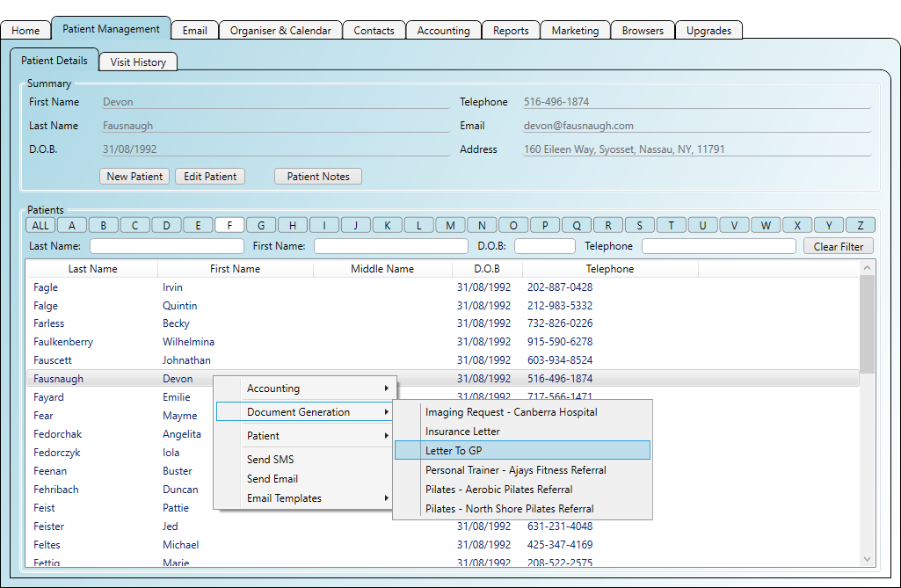Switch to the Organiser & Calendar tab
Image resolution: width=901 pixels, height=588 pixels.
(x=280, y=29)
